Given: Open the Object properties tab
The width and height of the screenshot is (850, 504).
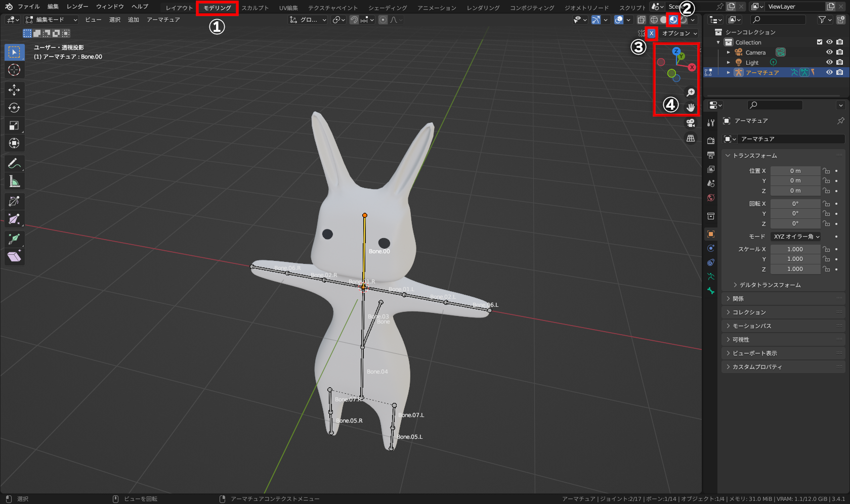Looking at the screenshot, I should click(710, 234).
